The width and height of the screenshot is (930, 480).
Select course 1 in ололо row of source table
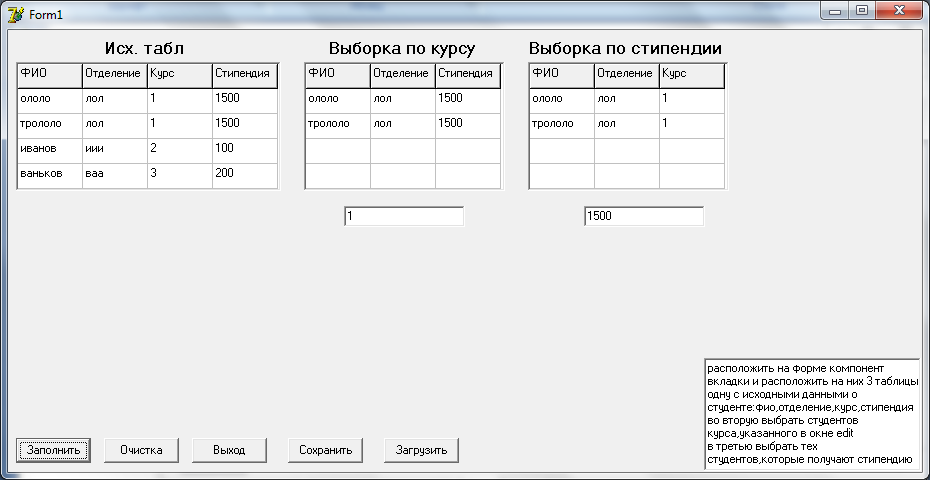click(180, 101)
